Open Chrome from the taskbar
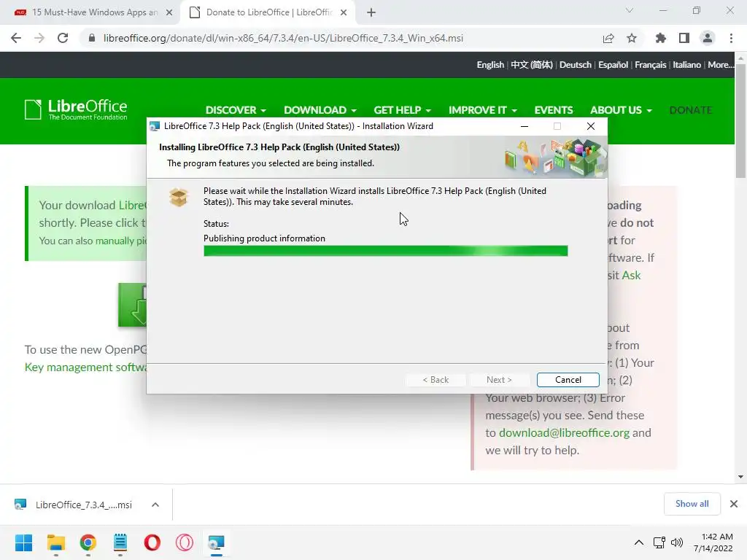747x560 pixels. click(x=88, y=542)
